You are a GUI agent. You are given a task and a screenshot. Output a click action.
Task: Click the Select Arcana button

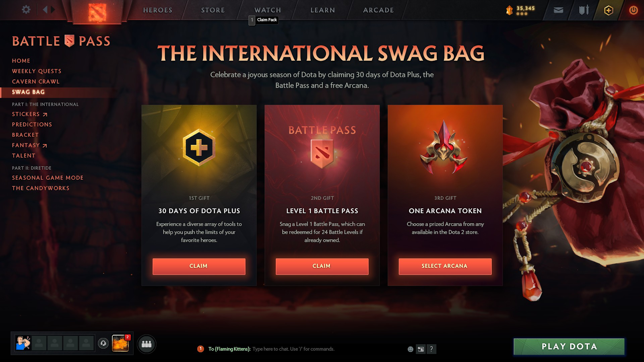[445, 266]
